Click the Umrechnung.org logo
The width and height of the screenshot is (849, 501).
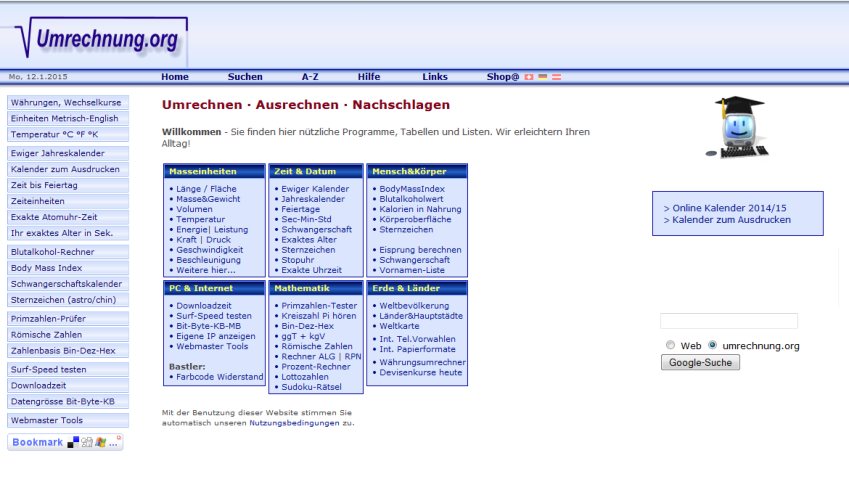pyautogui.click(x=97, y=39)
